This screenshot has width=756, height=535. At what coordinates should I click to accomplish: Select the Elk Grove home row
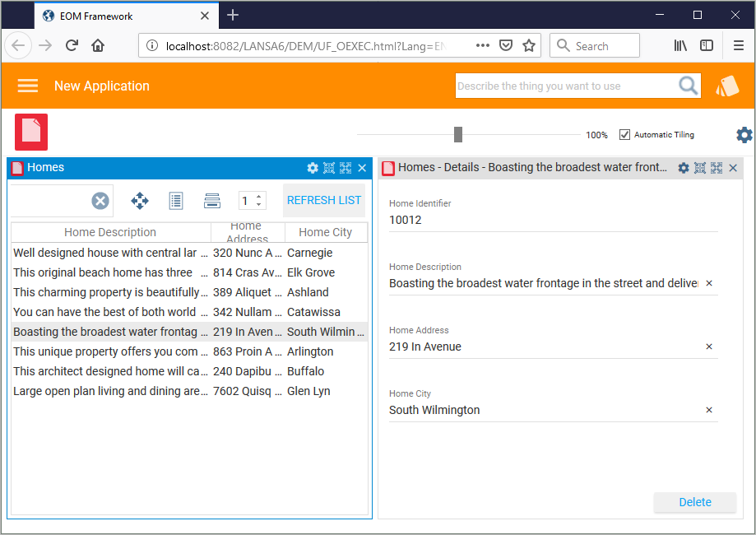click(x=189, y=272)
